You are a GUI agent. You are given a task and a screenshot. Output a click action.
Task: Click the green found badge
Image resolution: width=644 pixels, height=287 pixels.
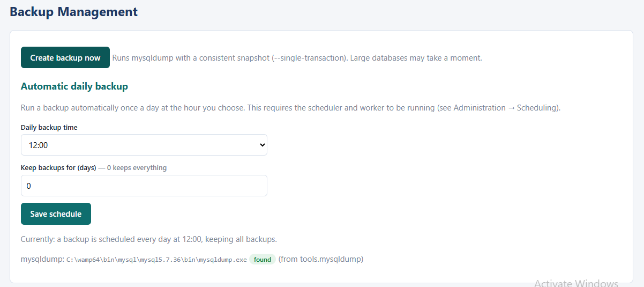(263, 260)
